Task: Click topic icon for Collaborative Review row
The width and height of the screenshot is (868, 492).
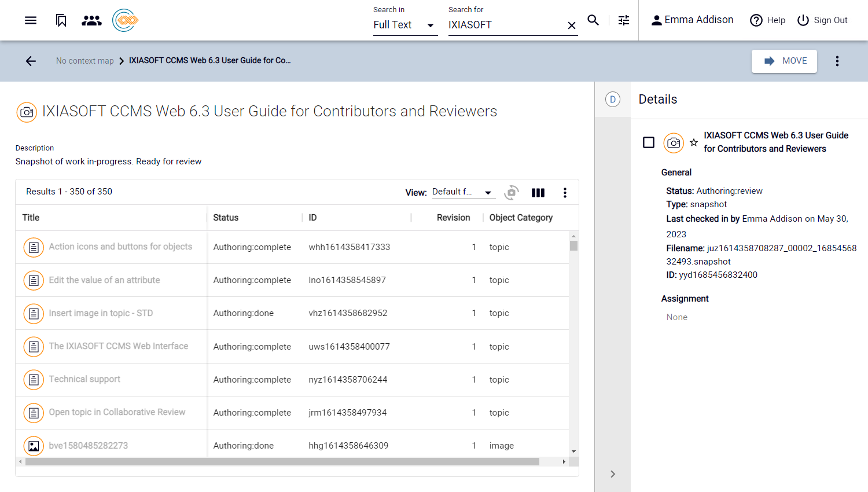Action: 34,413
